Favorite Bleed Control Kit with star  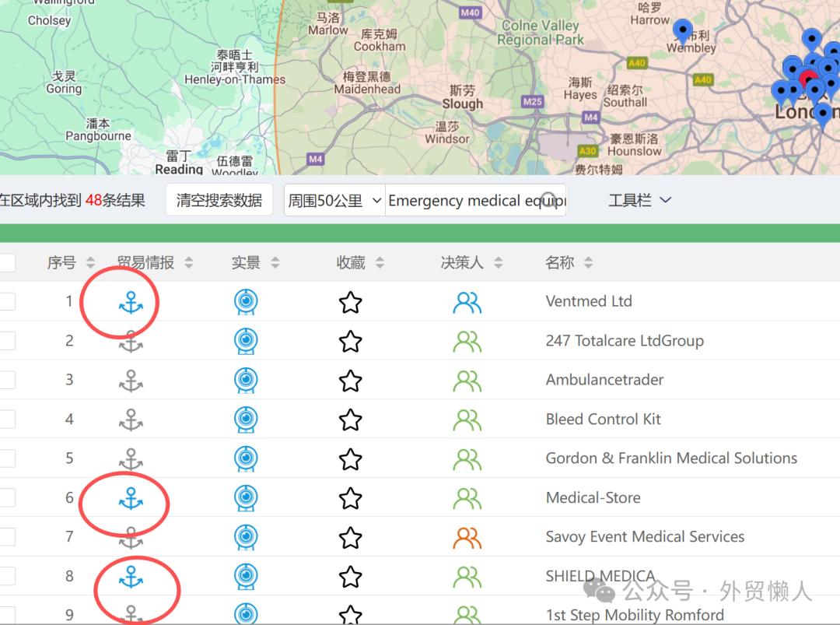350,420
